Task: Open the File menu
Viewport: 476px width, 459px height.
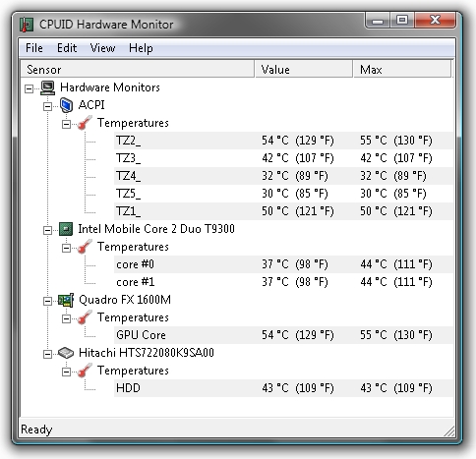Action: [34, 48]
